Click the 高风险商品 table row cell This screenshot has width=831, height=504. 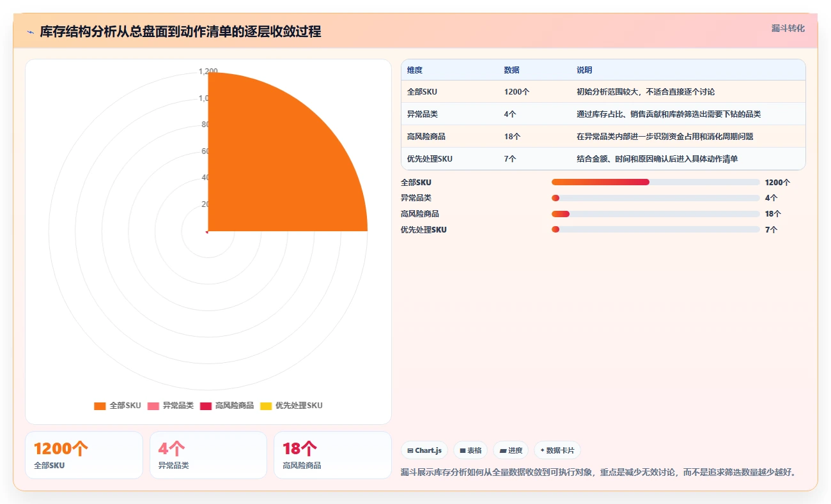pos(426,137)
